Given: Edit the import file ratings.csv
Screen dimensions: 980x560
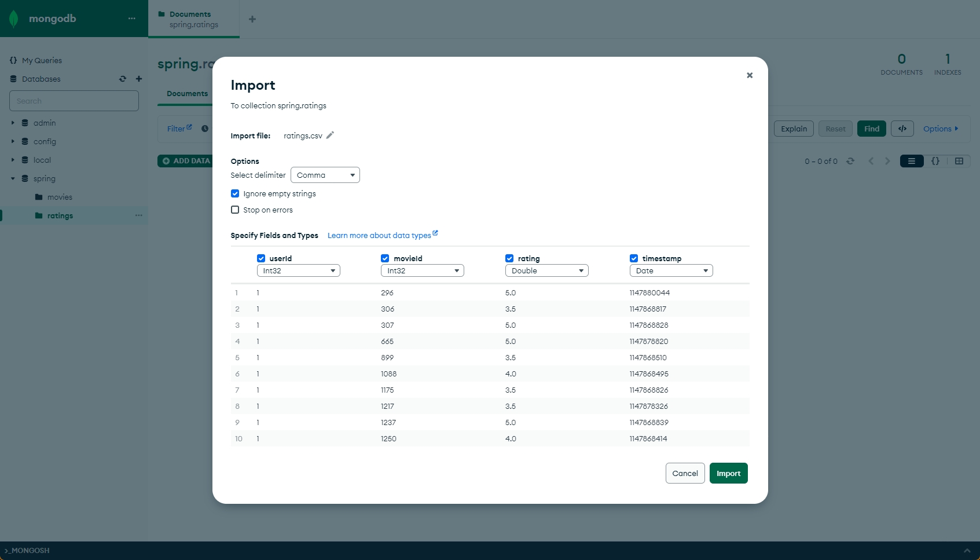Looking at the screenshot, I should pos(330,135).
